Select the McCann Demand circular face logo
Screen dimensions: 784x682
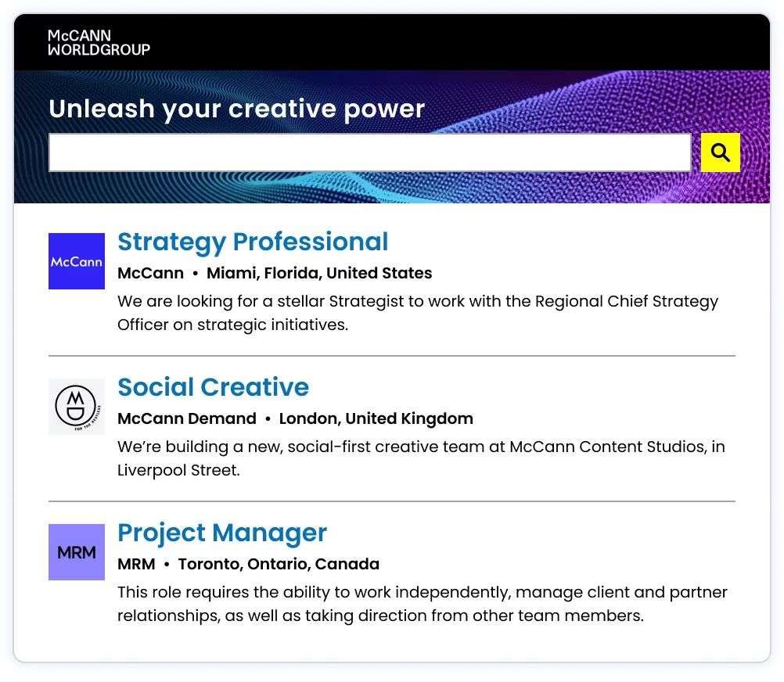(77, 407)
